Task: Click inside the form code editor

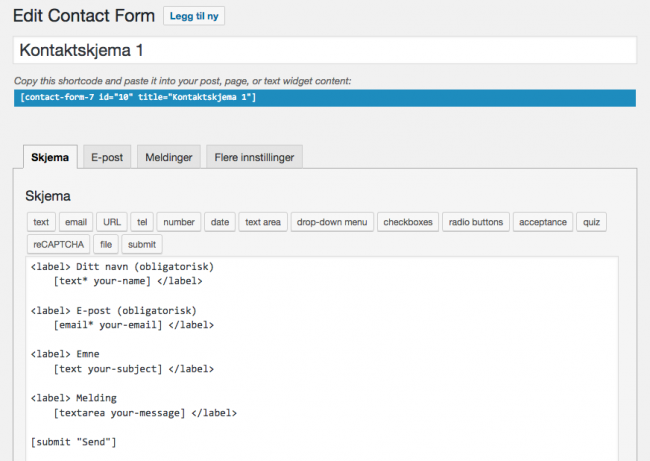Action: [322, 359]
